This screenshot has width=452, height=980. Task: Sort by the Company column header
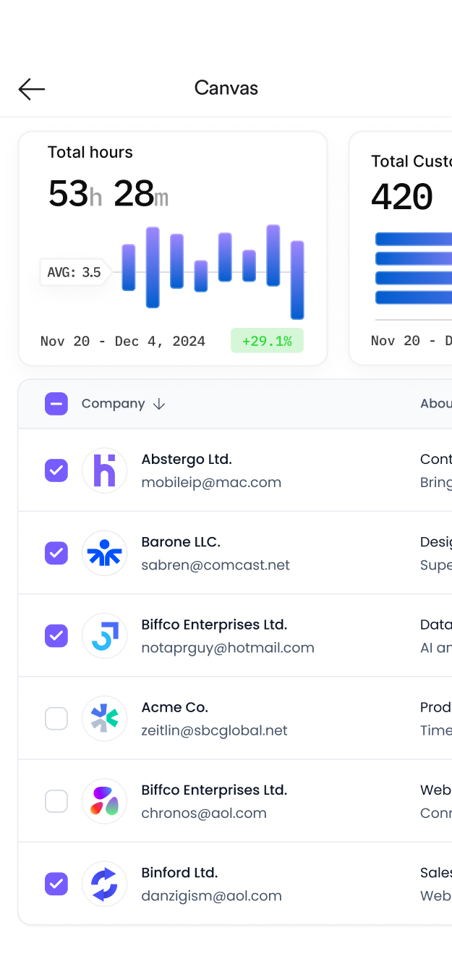coord(113,404)
